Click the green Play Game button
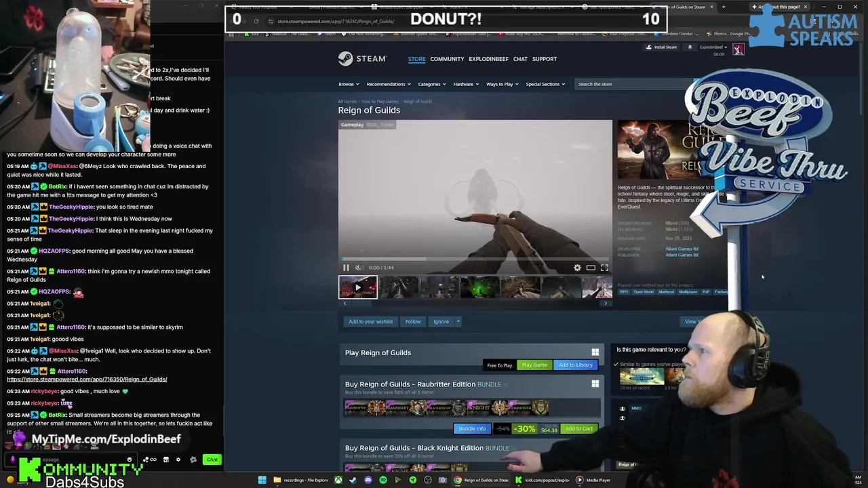The width and height of the screenshot is (868, 488). (x=534, y=365)
